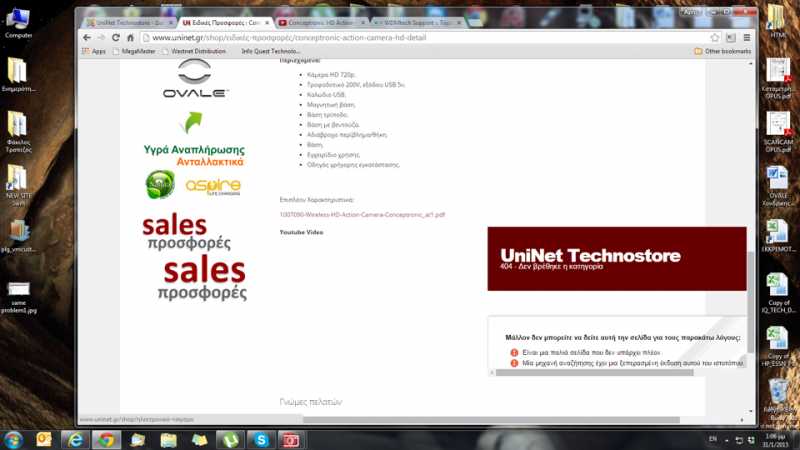Go back with the browser back arrow
800x450 pixels.
point(87,38)
